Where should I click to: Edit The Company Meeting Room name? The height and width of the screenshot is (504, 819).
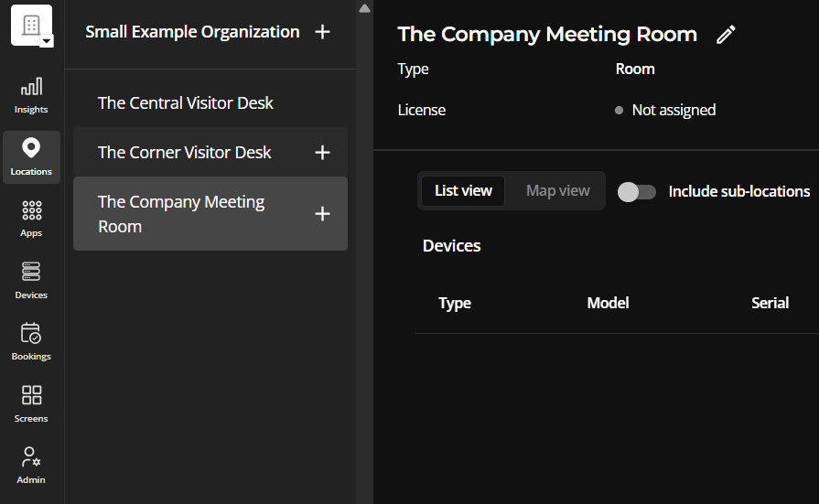tap(726, 35)
